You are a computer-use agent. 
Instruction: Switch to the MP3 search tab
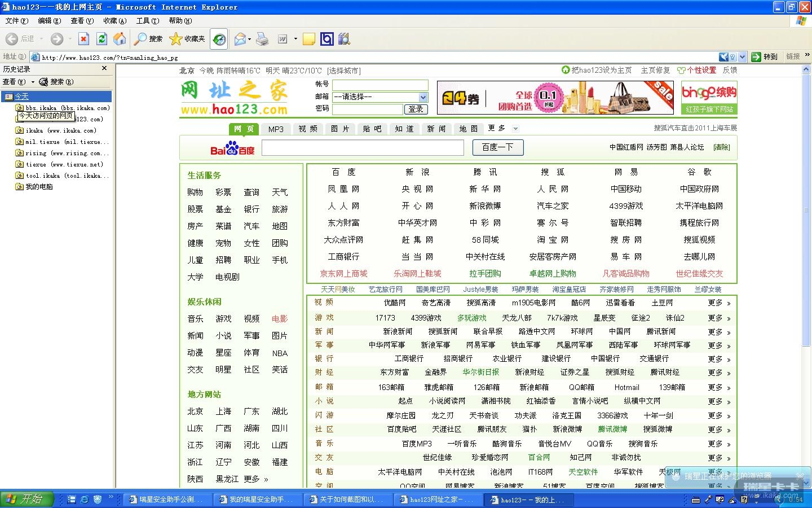[x=276, y=129]
